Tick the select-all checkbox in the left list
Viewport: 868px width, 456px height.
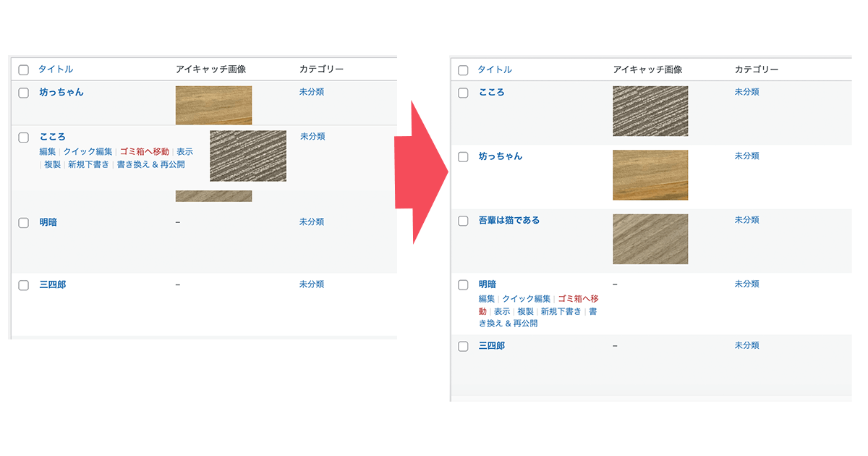click(23, 70)
